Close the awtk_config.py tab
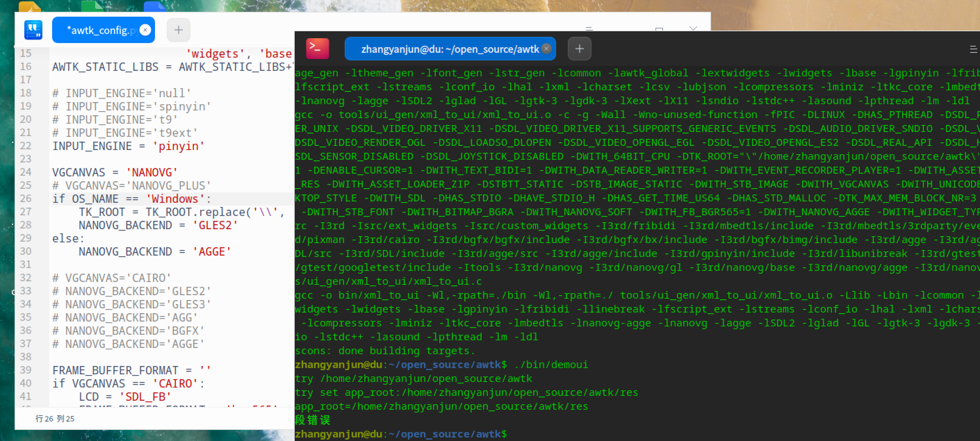 [x=145, y=30]
